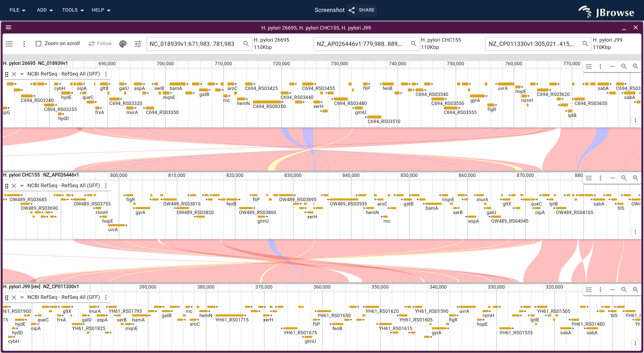This screenshot has height=353, width=644.
Task: Click the H. pylori 26695 track height resize handle
Action: point(635,120)
